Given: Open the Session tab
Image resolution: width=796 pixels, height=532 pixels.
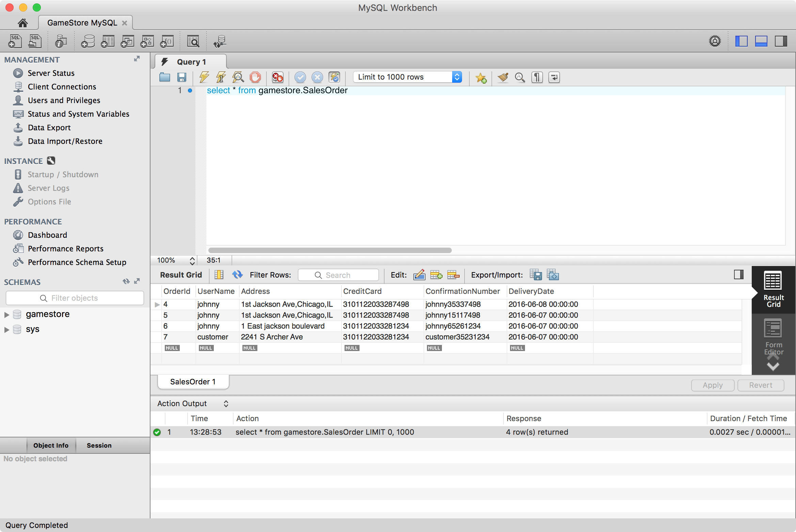Looking at the screenshot, I should point(99,445).
